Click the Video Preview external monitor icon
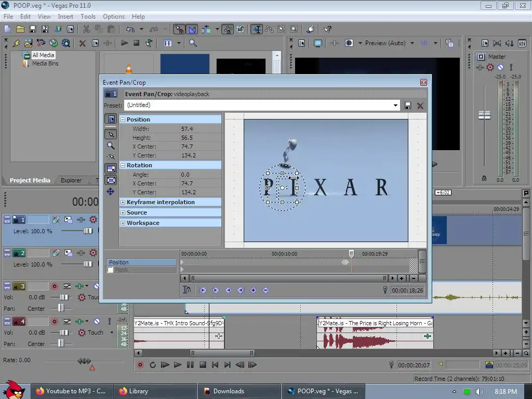Image resolution: width=532 pixels, height=399 pixels. [x=318, y=43]
